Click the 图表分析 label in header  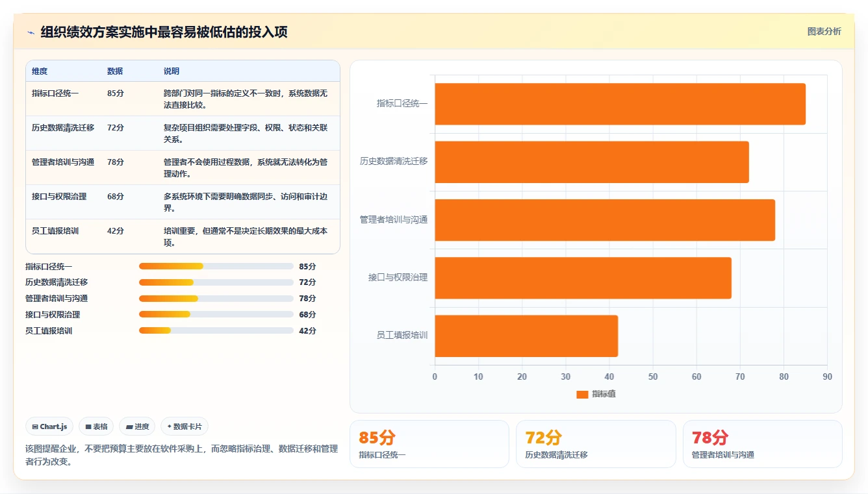click(824, 31)
